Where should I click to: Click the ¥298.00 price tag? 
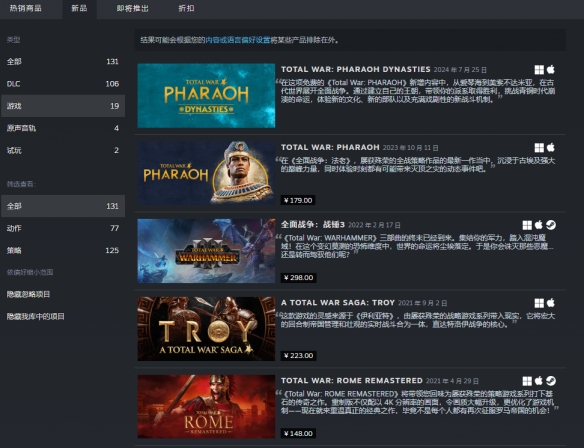(298, 278)
